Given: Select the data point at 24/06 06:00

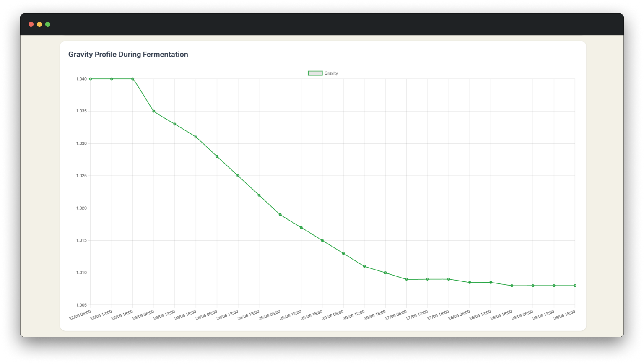Looking at the screenshot, I should pos(217,156).
